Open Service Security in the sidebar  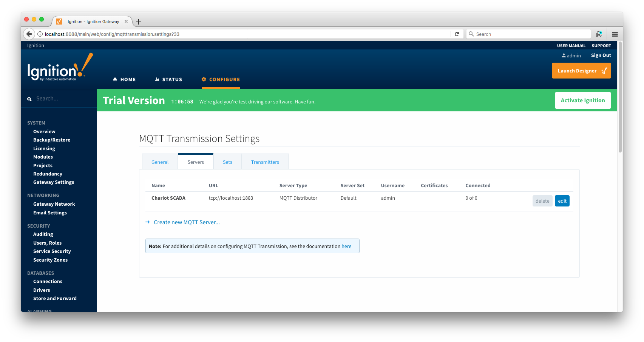[52, 251]
